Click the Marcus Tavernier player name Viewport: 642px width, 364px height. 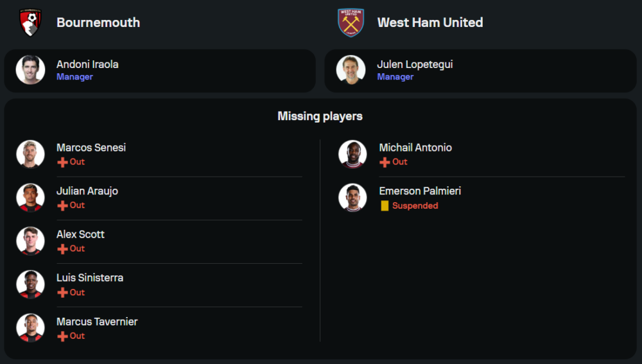click(x=97, y=322)
